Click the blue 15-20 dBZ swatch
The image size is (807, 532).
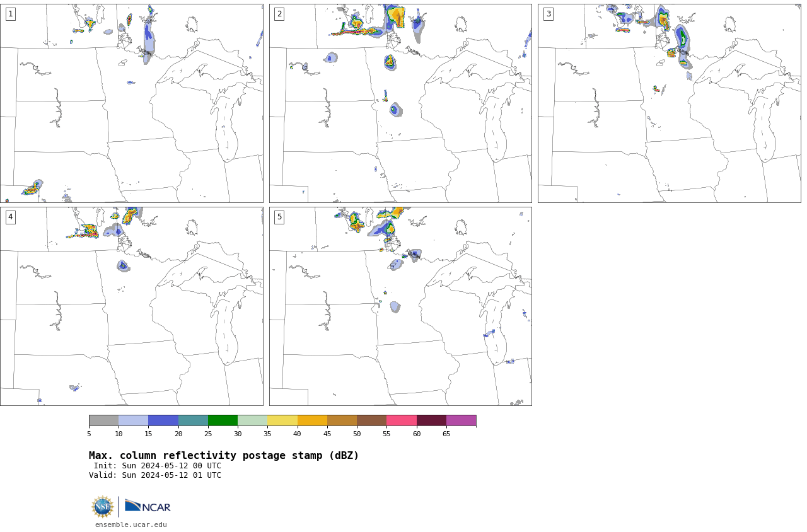(163, 420)
